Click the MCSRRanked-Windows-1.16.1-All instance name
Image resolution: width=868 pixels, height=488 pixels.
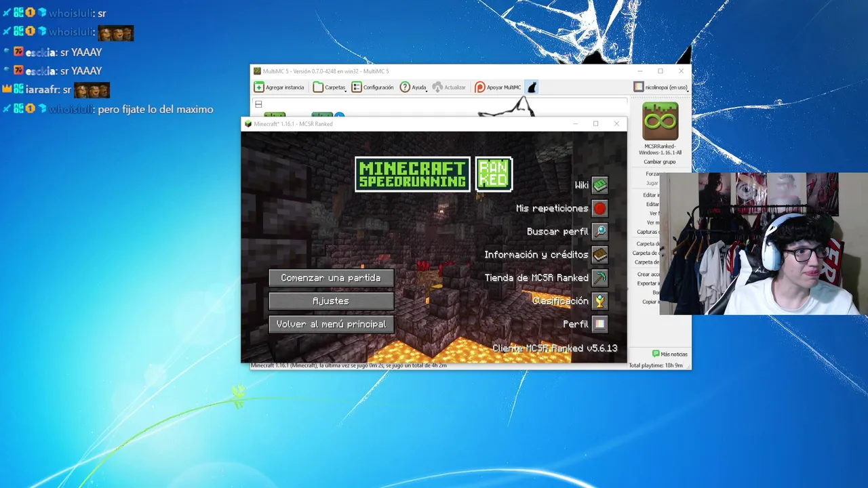(660, 149)
